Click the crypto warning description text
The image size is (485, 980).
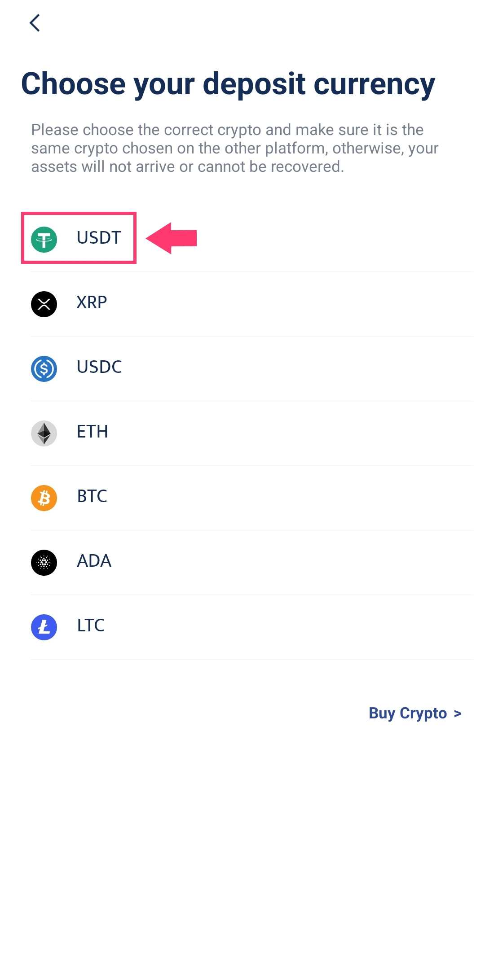coord(234,148)
